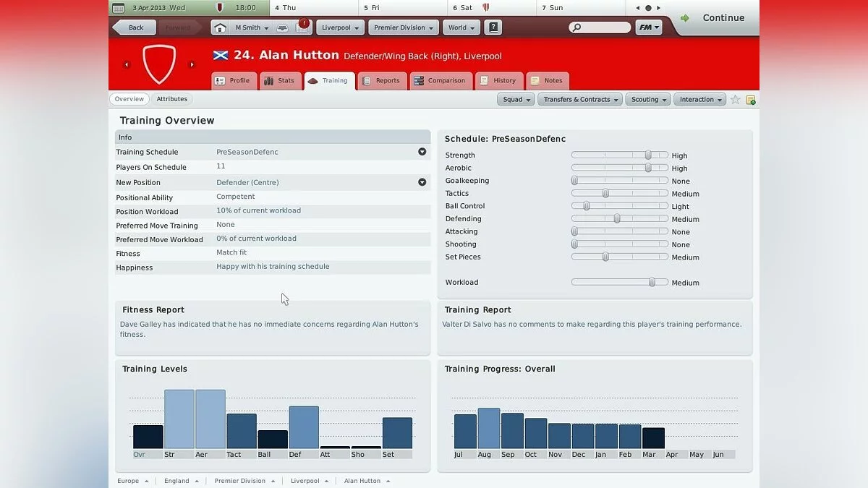Viewport: 868px width, 488px height.
Task: Open the Reports tab
Action: (x=382, y=81)
